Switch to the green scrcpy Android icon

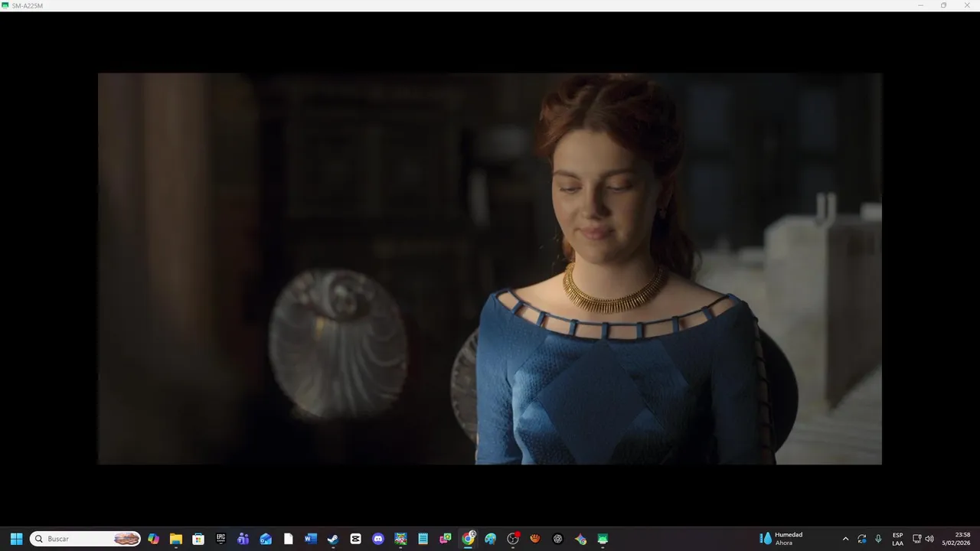tap(603, 539)
